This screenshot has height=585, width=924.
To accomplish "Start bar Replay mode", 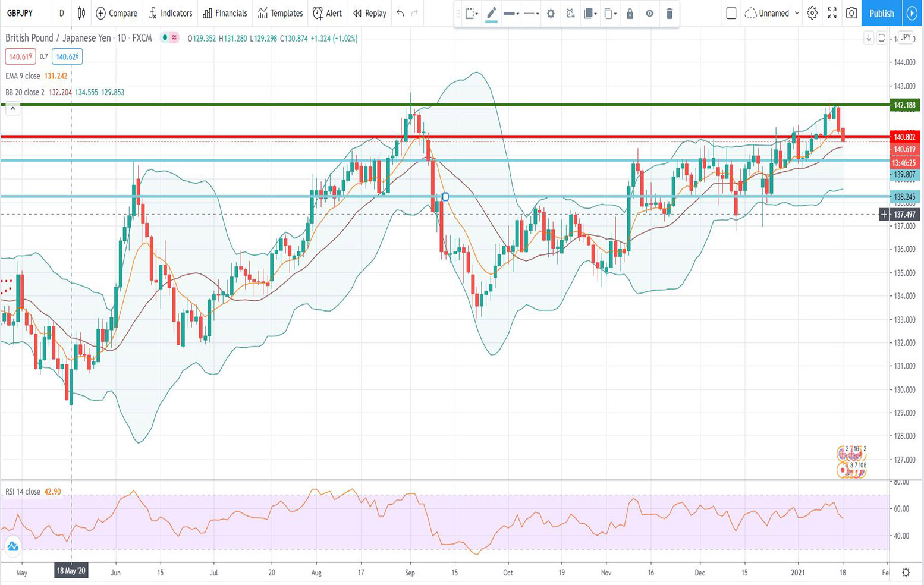I will 369,13.
